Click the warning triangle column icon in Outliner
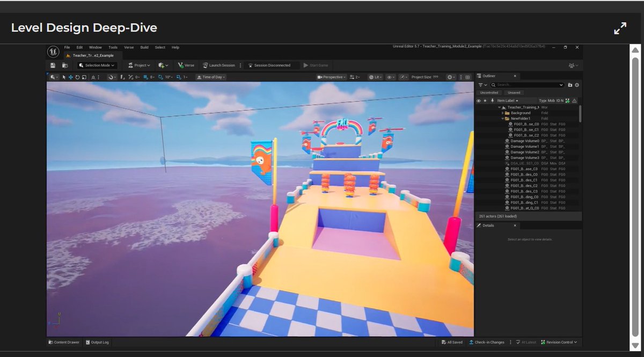 [574, 100]
